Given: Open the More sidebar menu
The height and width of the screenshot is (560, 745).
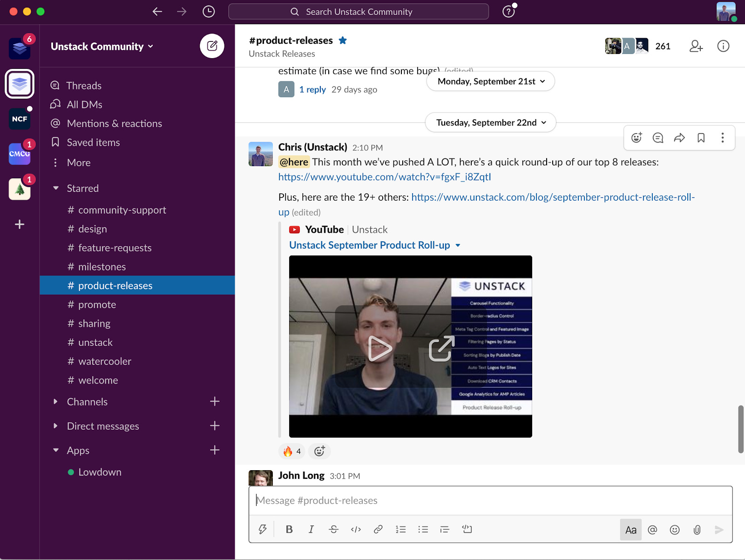Looking at the screenshot, I should tap(78, 162).
